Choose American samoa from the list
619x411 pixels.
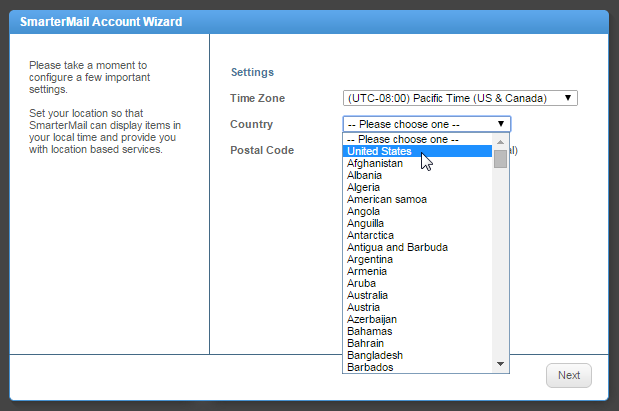point(418,199)
